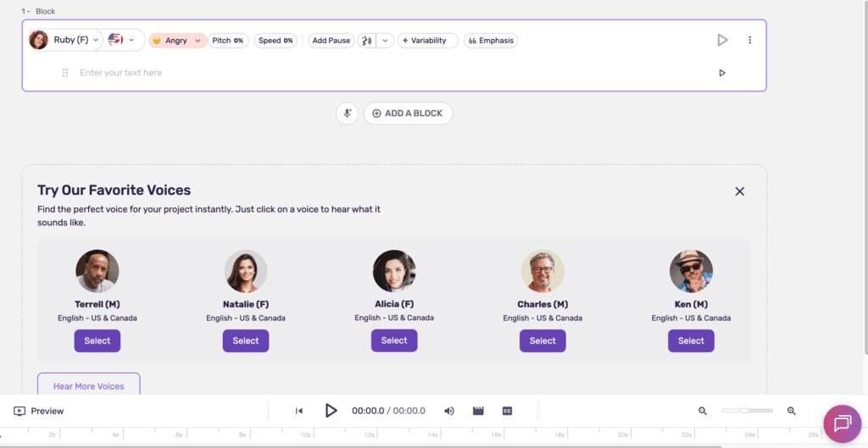This screenshot has height=448, width=868.
Task: Open the Preview panel
Action: pyautogui.click(x=39, y=411)
